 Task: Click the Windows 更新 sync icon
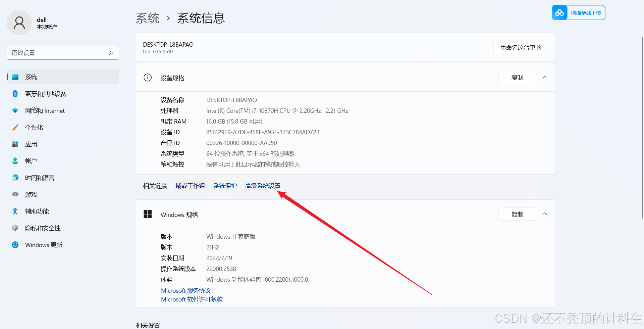click(x=15, y=245)
